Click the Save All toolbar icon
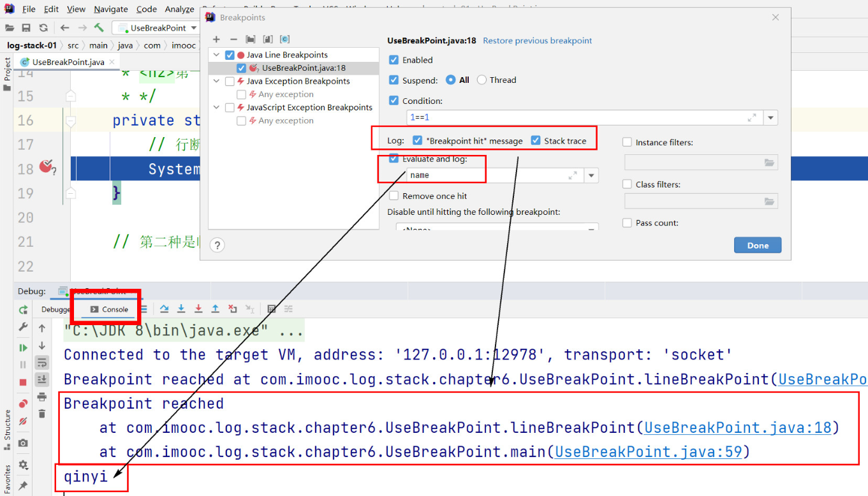 tap(26, 27)
